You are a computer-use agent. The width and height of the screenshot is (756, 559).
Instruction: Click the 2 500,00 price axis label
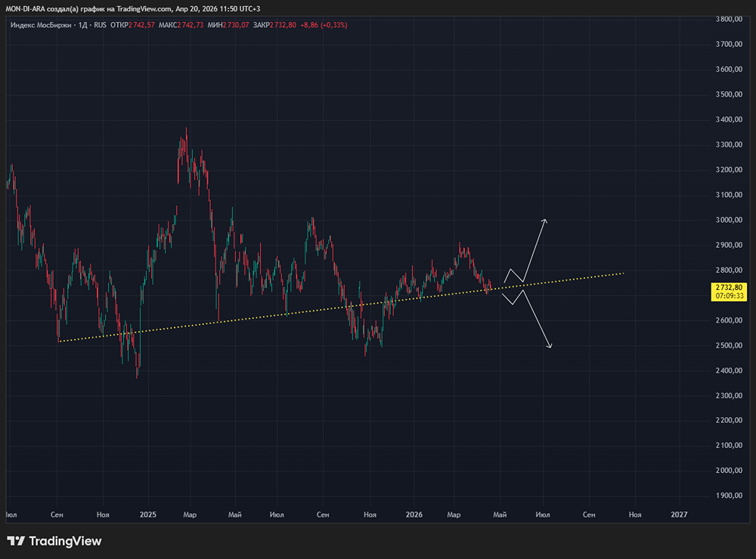[x=729, y=345]
